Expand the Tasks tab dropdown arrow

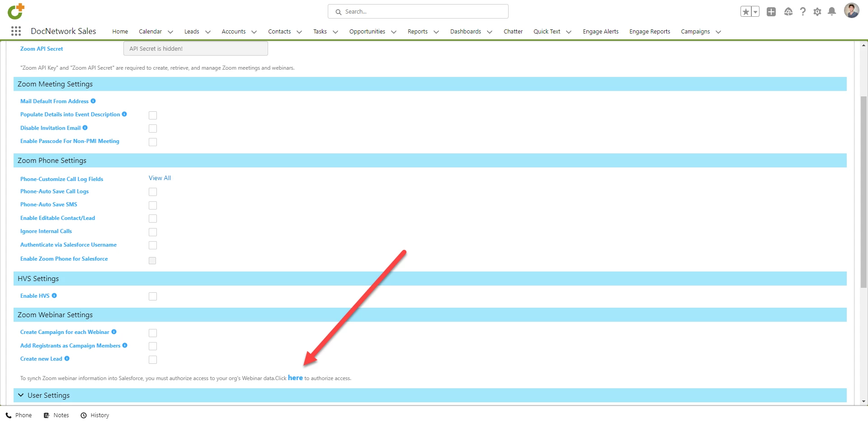click(x=335, y=32)
